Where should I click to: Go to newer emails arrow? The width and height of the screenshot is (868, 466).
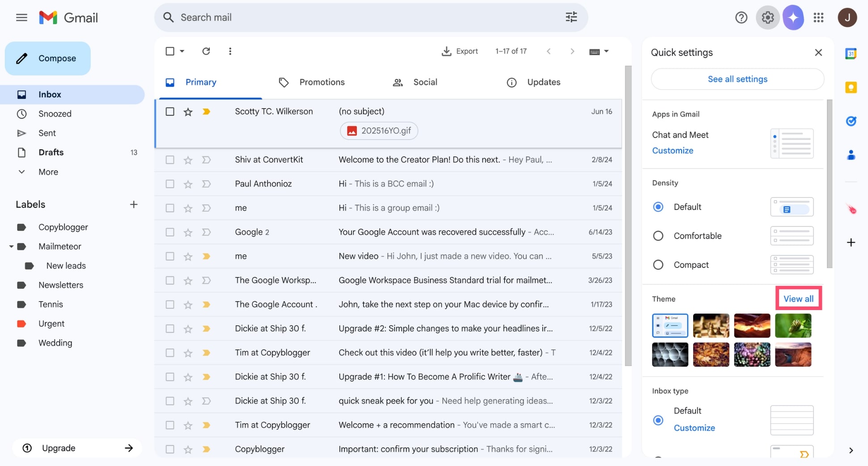tap(548, 51)
